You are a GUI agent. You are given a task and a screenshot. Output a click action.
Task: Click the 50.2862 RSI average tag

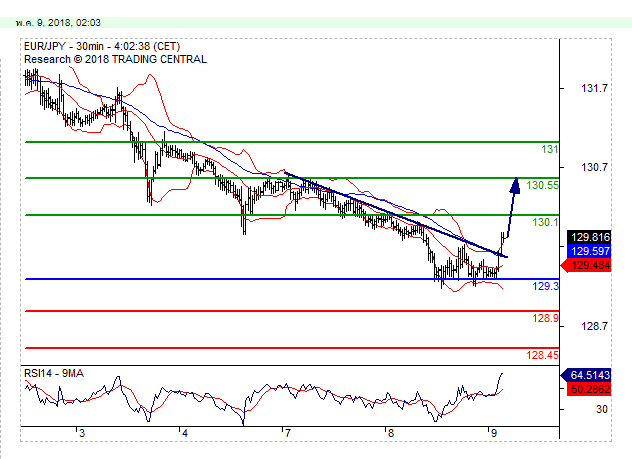pyautogui.click(x=589, y=389)
